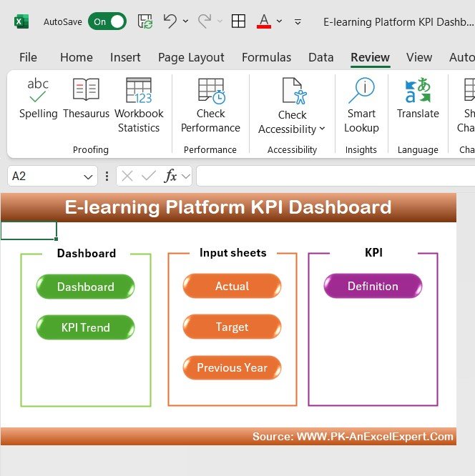Click the Source WWW.PK-AnExcelExpert.Com footer text
This screenshot has width=475, height=476.
(x=353, y=436)
